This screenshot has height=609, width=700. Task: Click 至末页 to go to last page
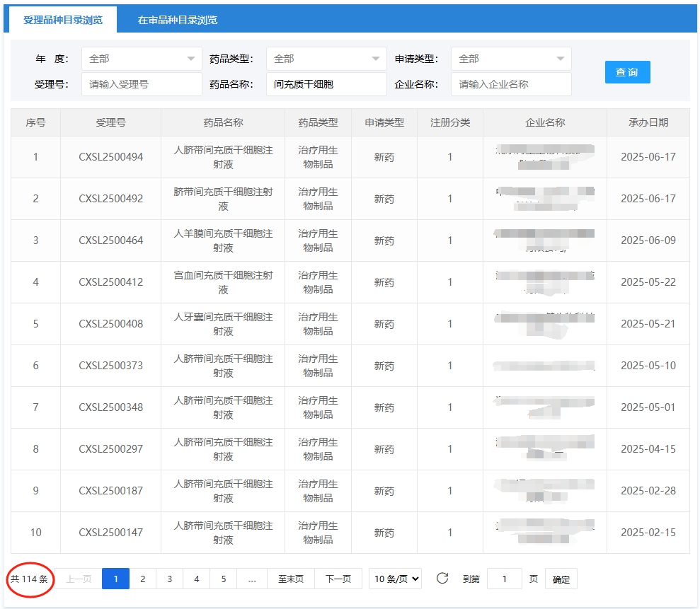click(x=291, y=579)
